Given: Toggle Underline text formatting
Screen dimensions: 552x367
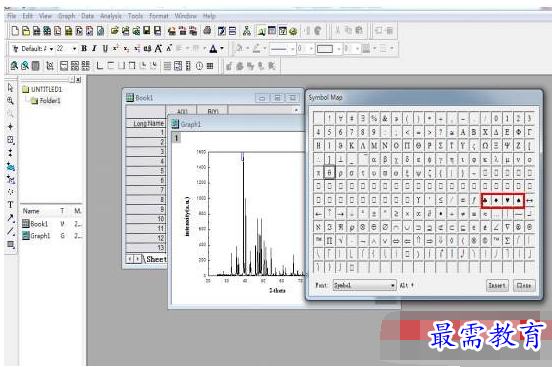Looking at the screenshot, I should (x=105, y=49).
